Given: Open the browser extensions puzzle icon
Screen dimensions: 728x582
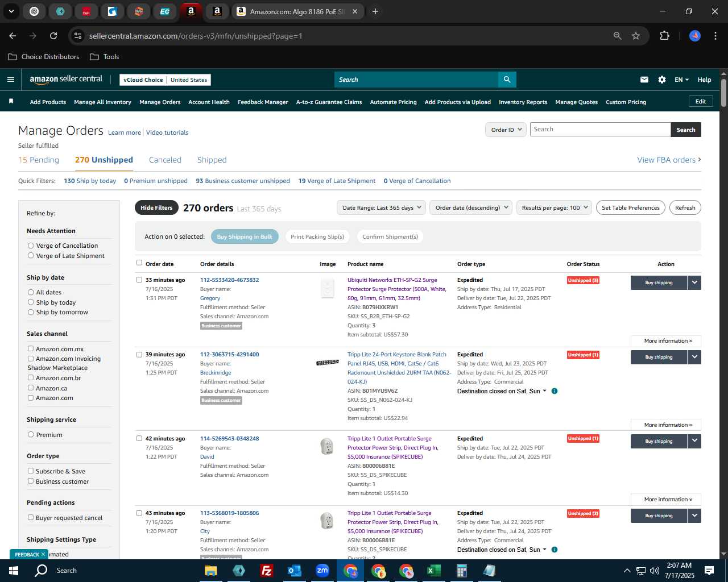Looking at the screenshot, I should (664, 36).
